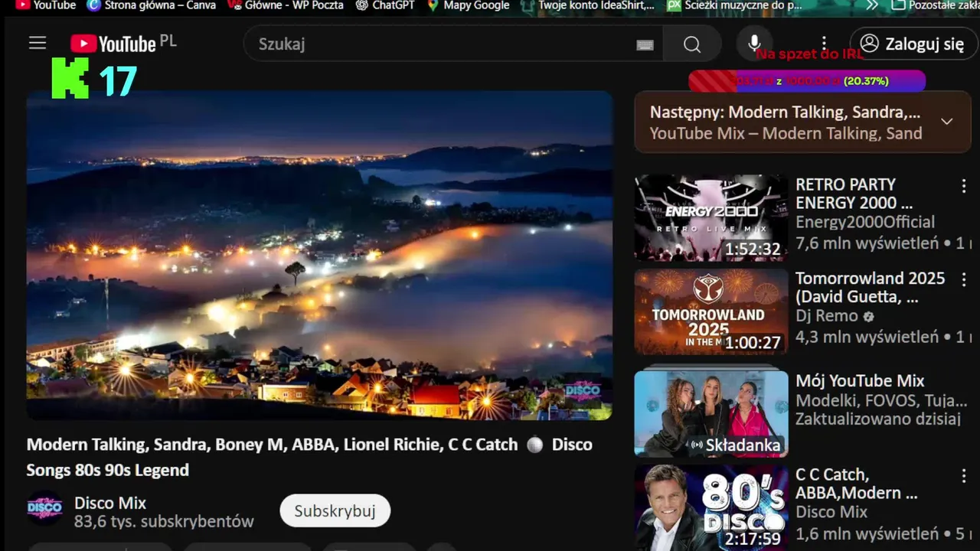Open the on-screen keyboard icon in search
The width and height of the screenshot is (980, 551).
645,44
